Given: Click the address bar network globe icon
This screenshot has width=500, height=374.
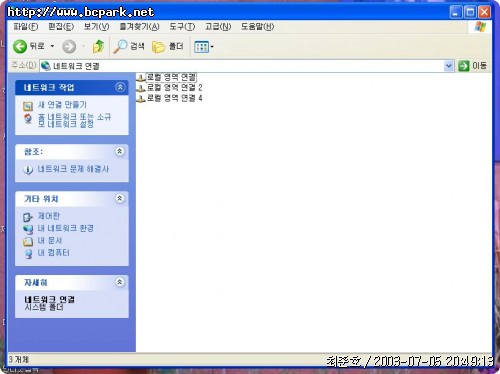Looking at the screenshot, I should [46, 66].
